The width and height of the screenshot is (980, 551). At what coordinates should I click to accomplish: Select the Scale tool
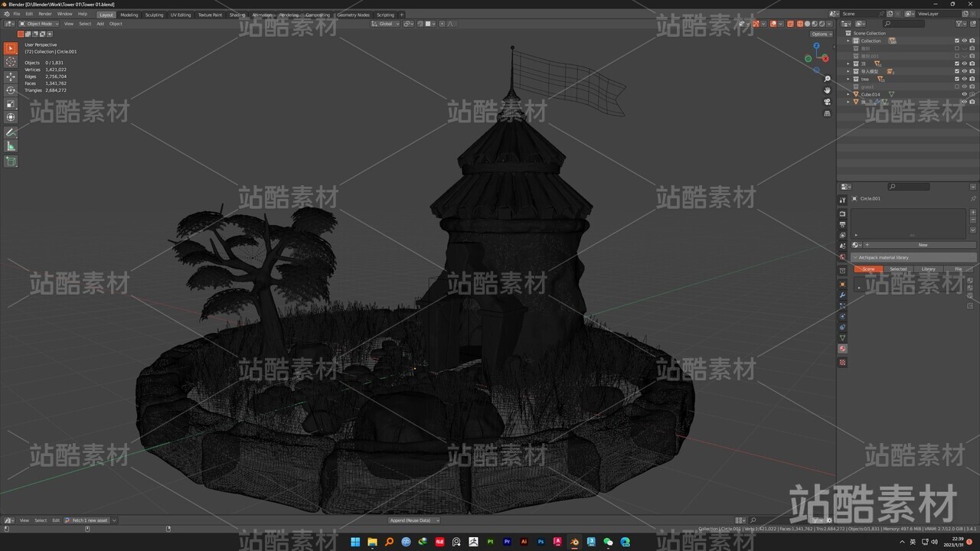[x=11, y=104]
